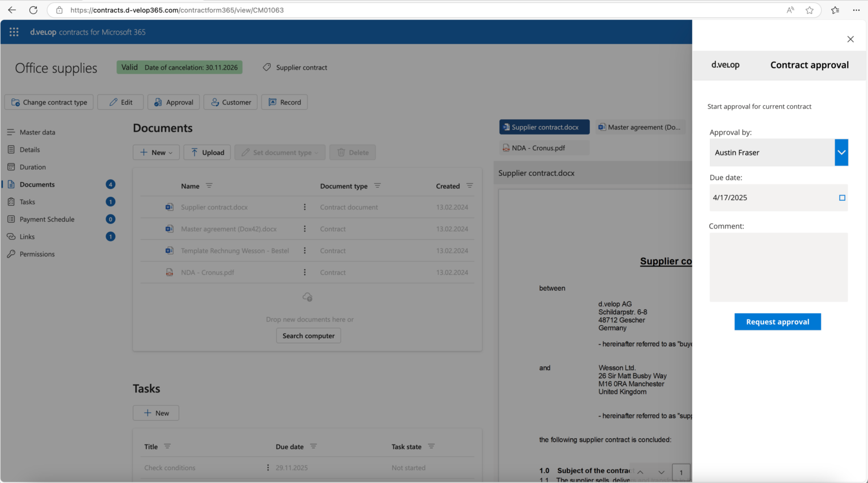The height and width of the screenshot is (483, 868).
Task: Click the Request approval button
Action: (x=778, y=321)
